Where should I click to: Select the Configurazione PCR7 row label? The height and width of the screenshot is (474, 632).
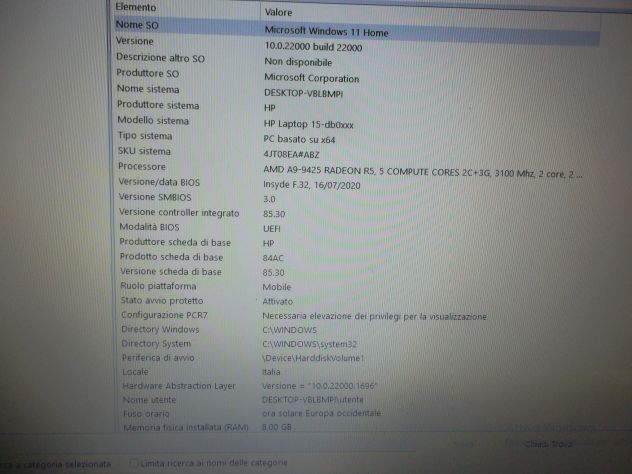(x=164, y=315)
